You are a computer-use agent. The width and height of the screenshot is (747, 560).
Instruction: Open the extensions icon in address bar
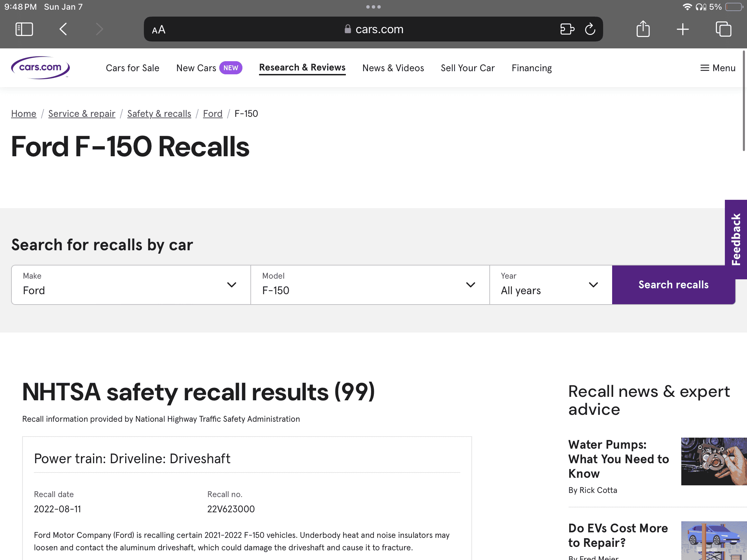tap(567, 29)
